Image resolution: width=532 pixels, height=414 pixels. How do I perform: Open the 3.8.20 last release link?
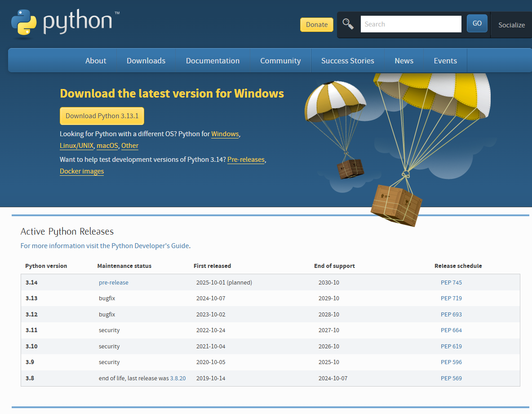coord(178,378)
